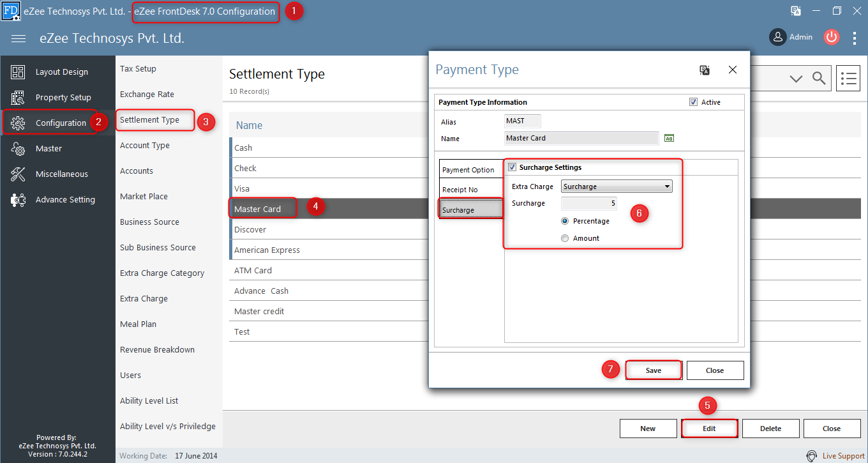Screen dimensions: 868x463
Task: Click the Name field with Master Card
Action: (581, 138)
